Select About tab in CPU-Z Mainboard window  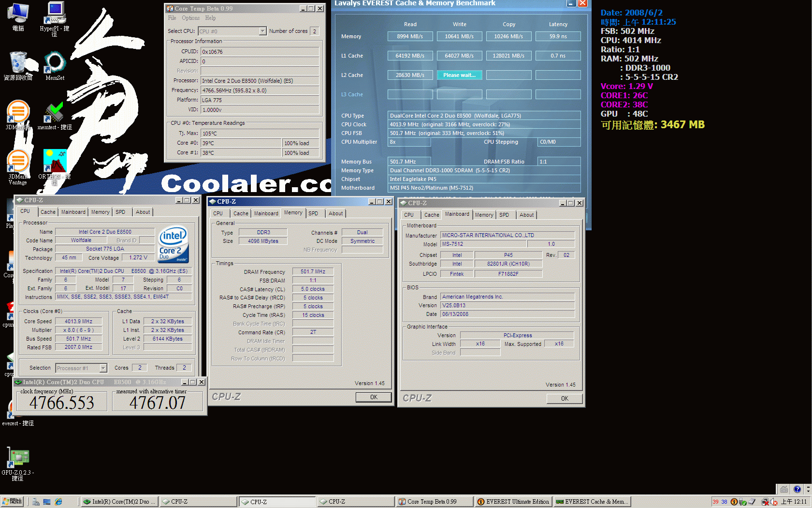pos(526,215)
